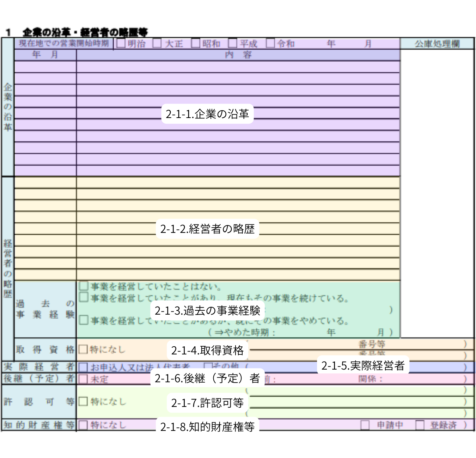Viewport: 476px width, 458px height.
Task: Check 特になし in the 知的財産権等 row
Action: click(x=83, y=425)
